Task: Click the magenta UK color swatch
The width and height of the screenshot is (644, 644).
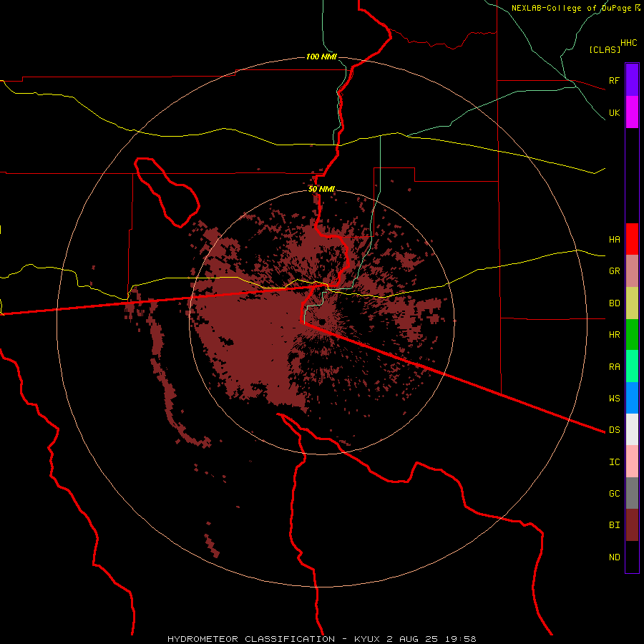Action: (632, 112)
